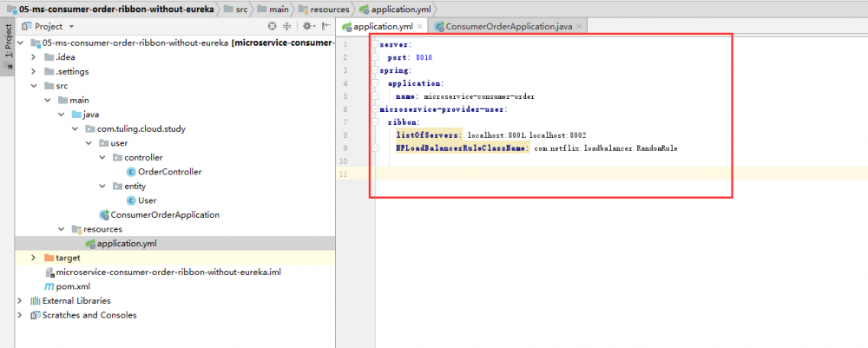Click the ConsumerOrderApplication runnable class icon

point(103,214)
